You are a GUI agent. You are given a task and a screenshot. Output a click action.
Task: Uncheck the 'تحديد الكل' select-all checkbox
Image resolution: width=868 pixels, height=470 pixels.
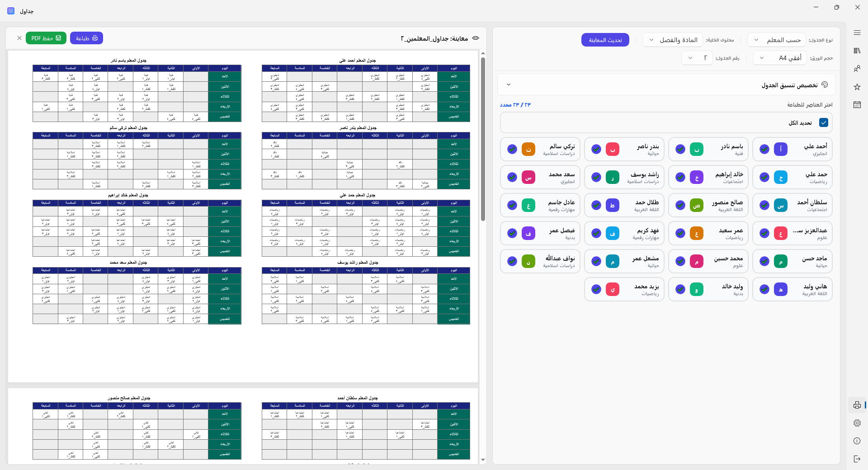(823, 123)
